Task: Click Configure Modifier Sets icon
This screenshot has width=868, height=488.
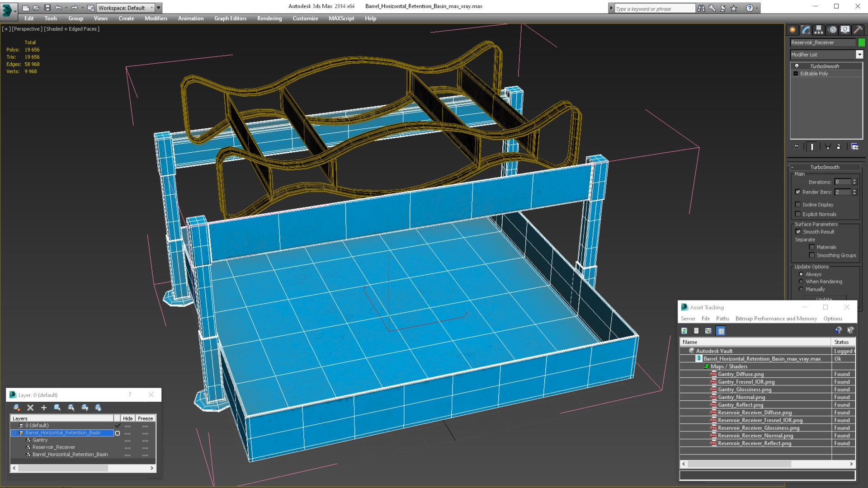Action: click(x=854, y=147)
